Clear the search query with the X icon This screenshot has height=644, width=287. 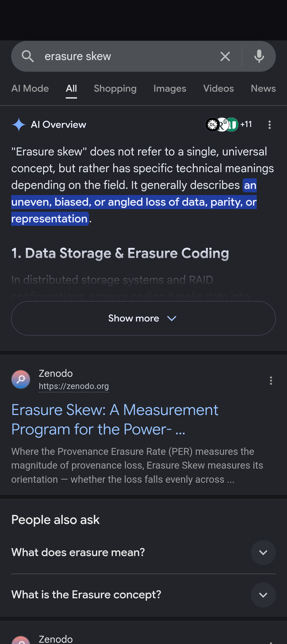tap(225, 56)
